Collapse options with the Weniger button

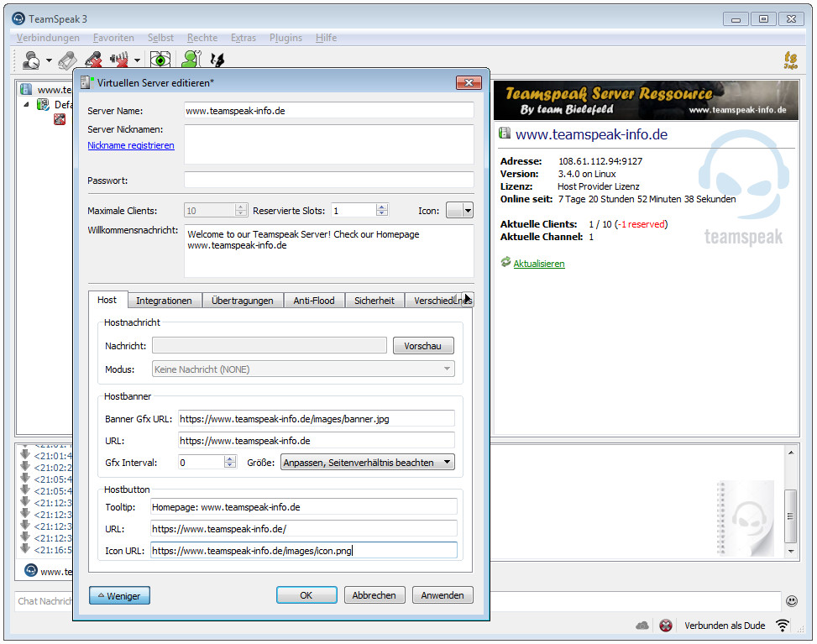coord(119,595)
